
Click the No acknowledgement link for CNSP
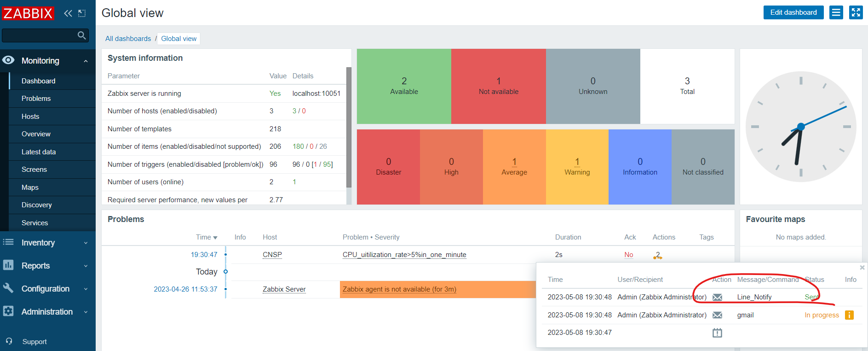coord(629,255)
